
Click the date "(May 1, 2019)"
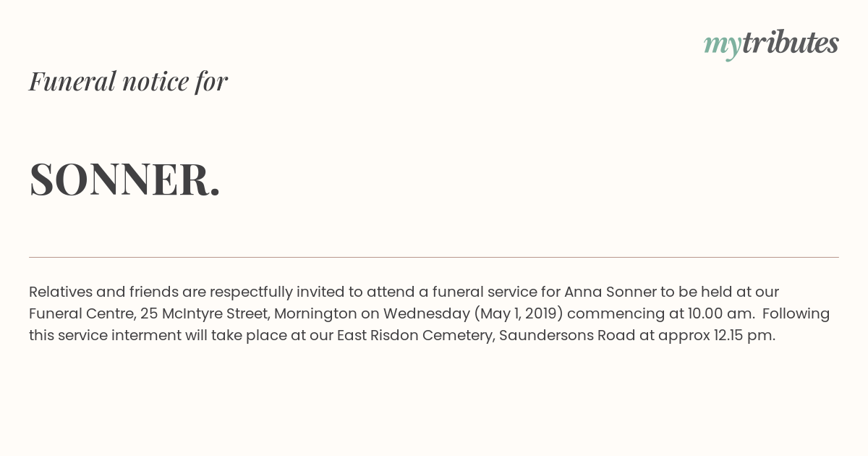point(518,313)
